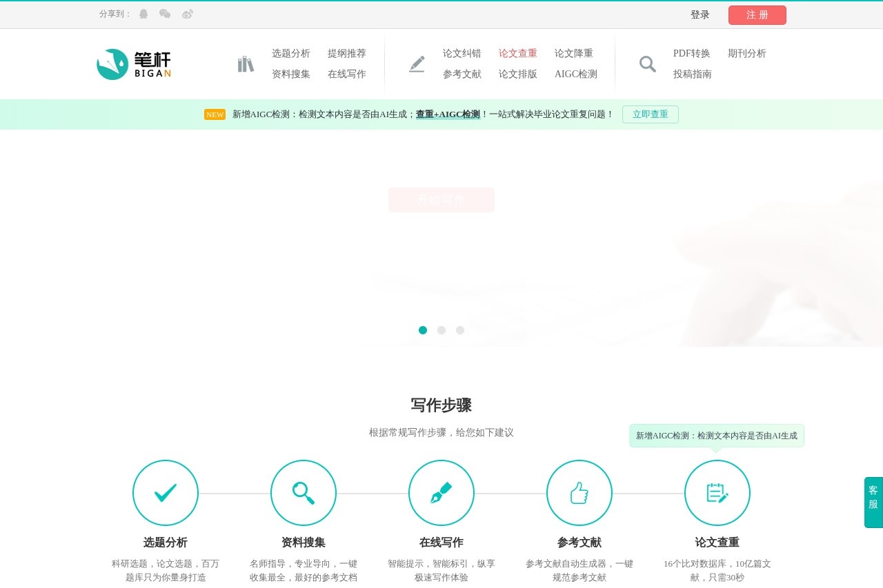883x588 pixels.
Task: Open the AIGC检测 menu item
Action: click(576, 74)
